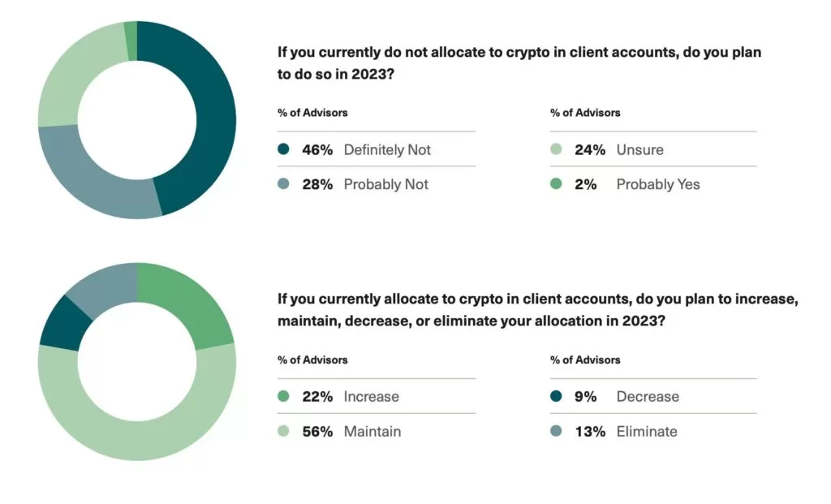Select the 2% value in the legend

[585, 184]
